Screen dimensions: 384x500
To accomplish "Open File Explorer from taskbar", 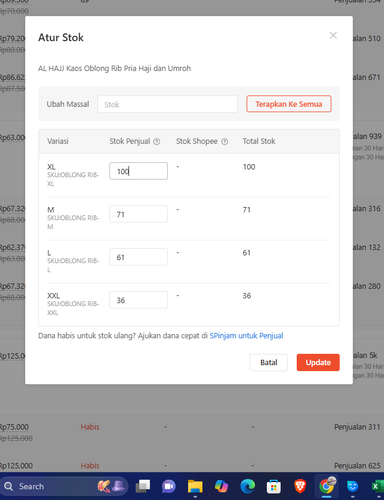I will pos(195,486).
